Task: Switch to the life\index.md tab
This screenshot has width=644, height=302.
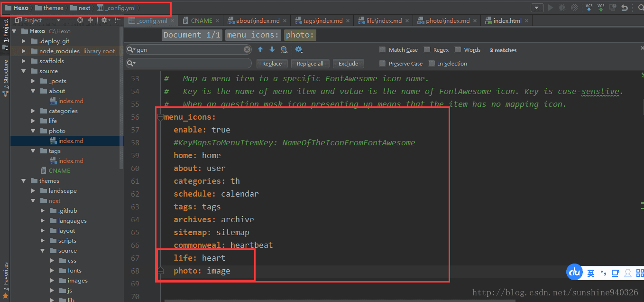Action: [x=384, y=20]
